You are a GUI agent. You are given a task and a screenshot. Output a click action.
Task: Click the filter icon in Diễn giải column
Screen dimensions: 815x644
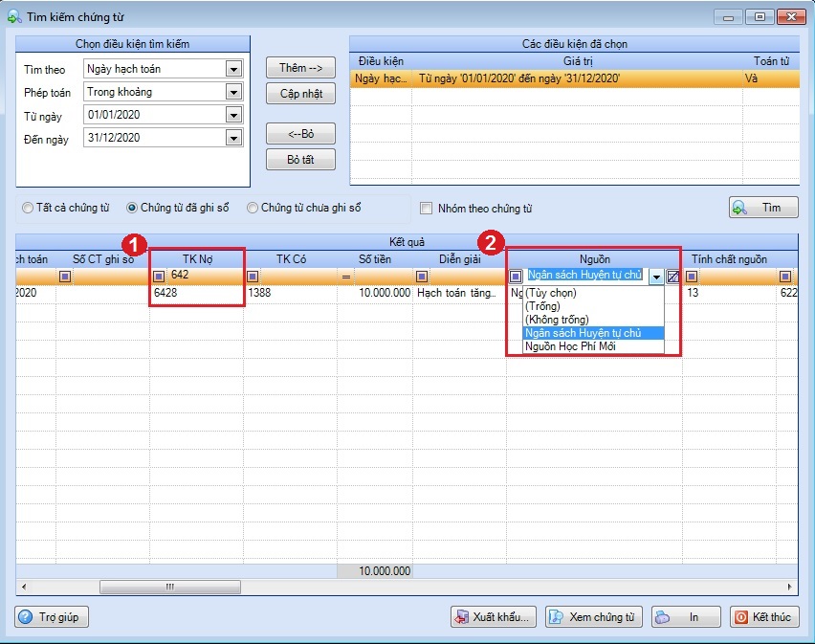point(422,276)
